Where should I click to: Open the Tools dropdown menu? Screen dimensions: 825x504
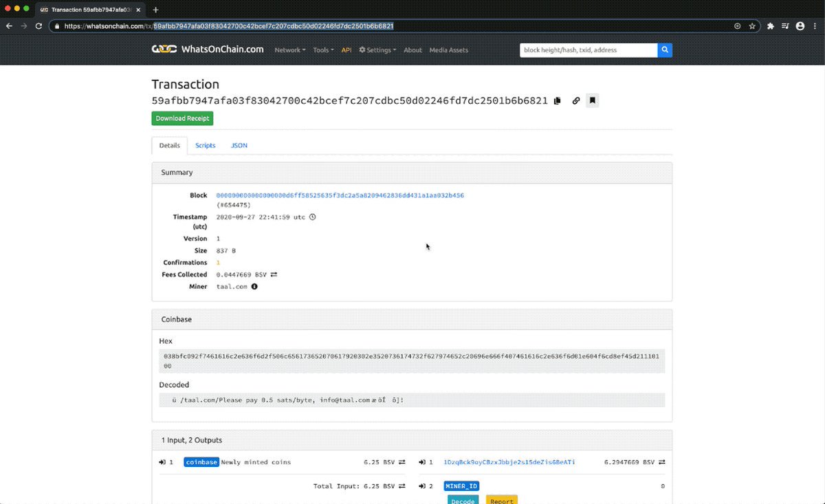tap(323, 50)
